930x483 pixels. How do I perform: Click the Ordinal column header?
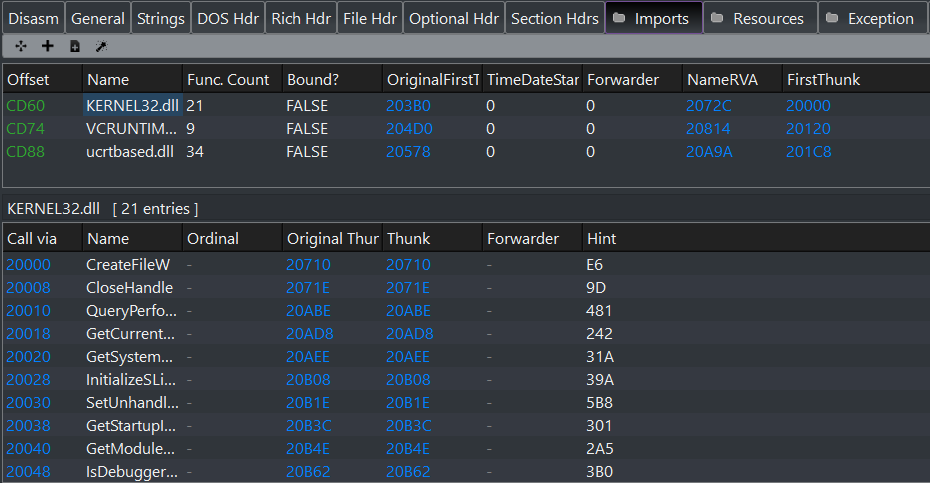coord(232,239)
